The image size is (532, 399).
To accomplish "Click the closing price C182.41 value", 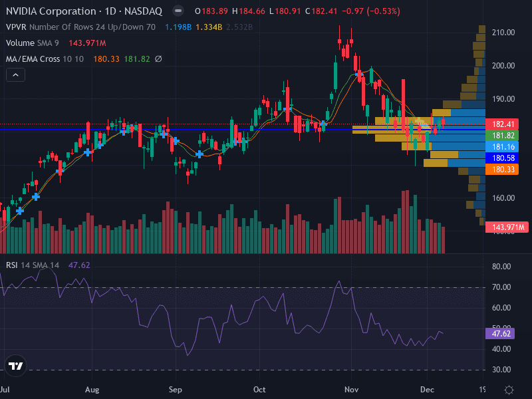I will click(x=321, y=11).
